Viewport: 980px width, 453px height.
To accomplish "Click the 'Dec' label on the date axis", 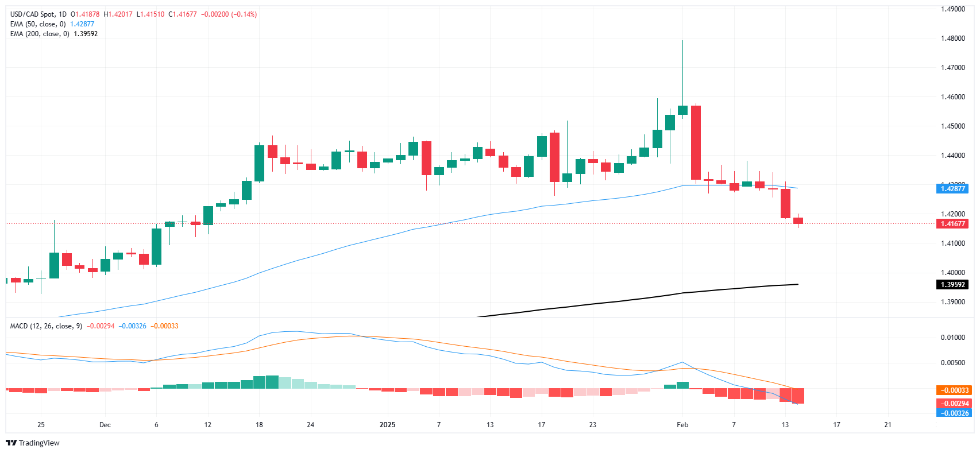I will click(x=105, y=425).
